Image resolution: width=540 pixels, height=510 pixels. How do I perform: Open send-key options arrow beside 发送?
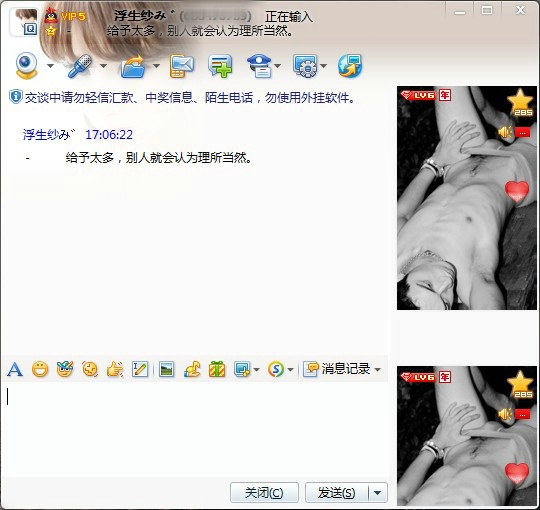click(x=378, y=492)
